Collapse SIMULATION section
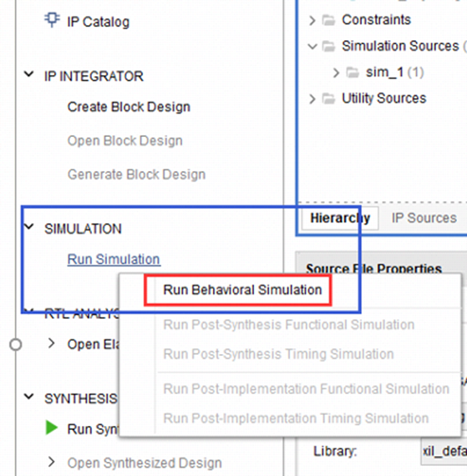The width and height of the screenshot is (467, 476). [29, 226]
